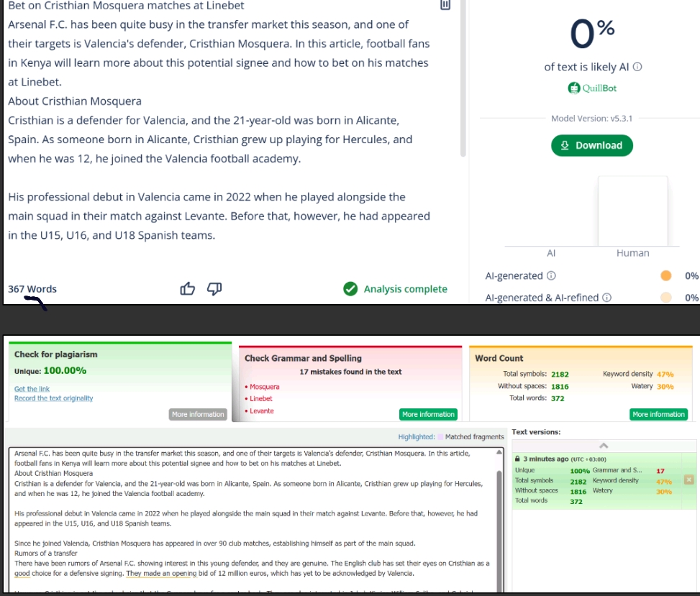Click the Watery 30% value in Word Count

665,386
